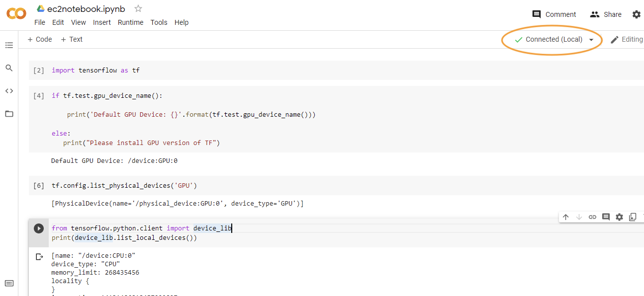
Task: Click output line 'device_type: "CPU"'
Action: point(86,264)
